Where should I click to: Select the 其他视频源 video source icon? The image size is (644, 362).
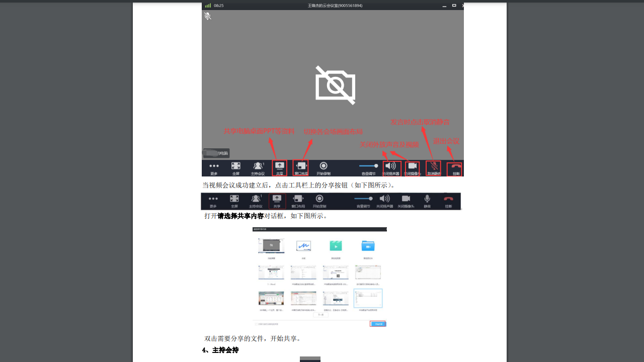[x=336, y=246]
